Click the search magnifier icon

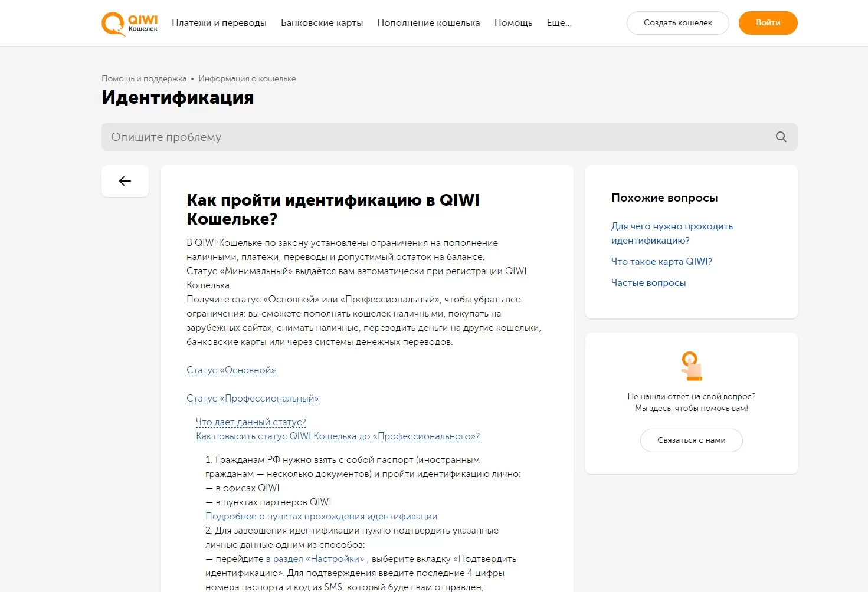click(781, 136)
